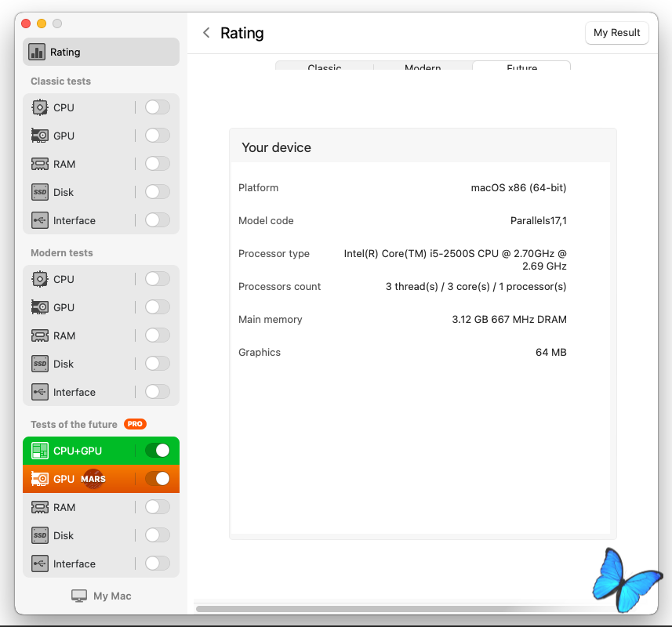Image resolution: width=672 pixels, height=627 pixels.
Task: Turn off the GPU Mars test toggle
Action: [x=157, y=479]
